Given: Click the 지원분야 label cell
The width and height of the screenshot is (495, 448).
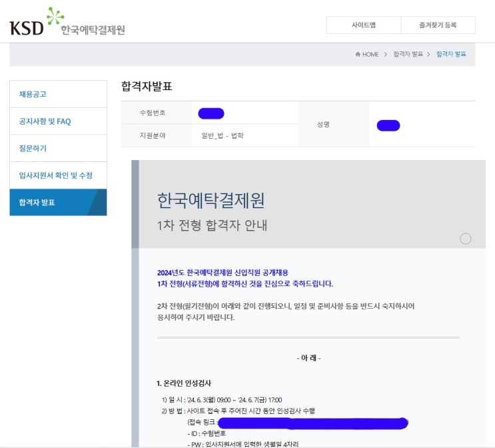Looking at the screenshot, I should click(x=157, y=135).
